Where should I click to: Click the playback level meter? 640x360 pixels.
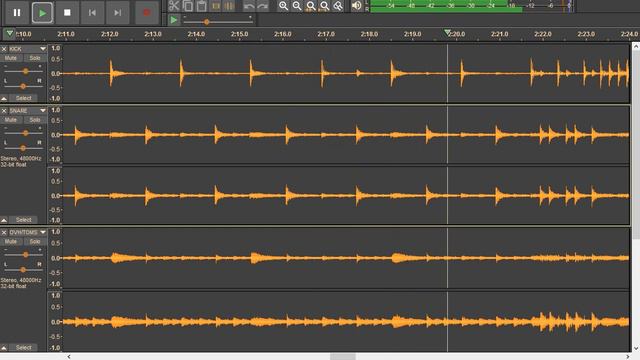471,6
